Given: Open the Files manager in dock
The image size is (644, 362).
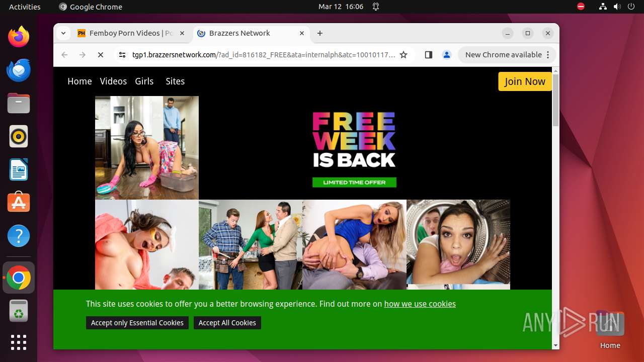Looking at the screenshot, I should click(19, 103).
